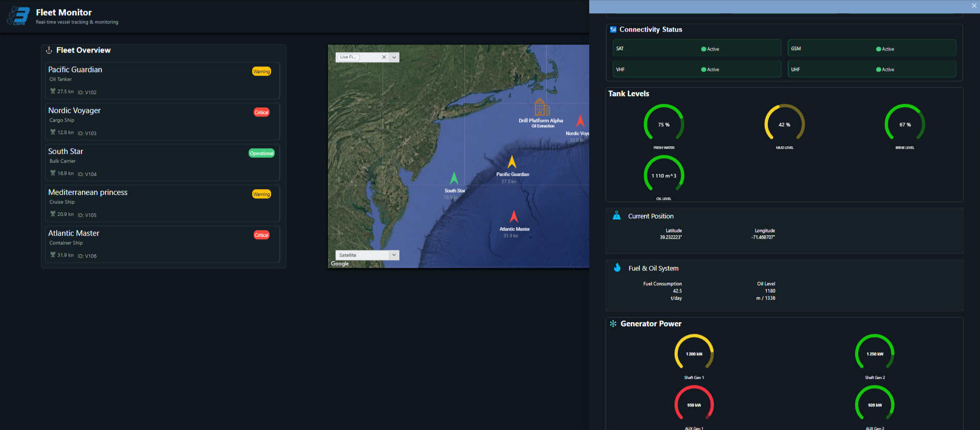Viewport: 980px width, 430px height.
Task: Click the Drill Platform Alpha building icon
Action: click(542, 108)
